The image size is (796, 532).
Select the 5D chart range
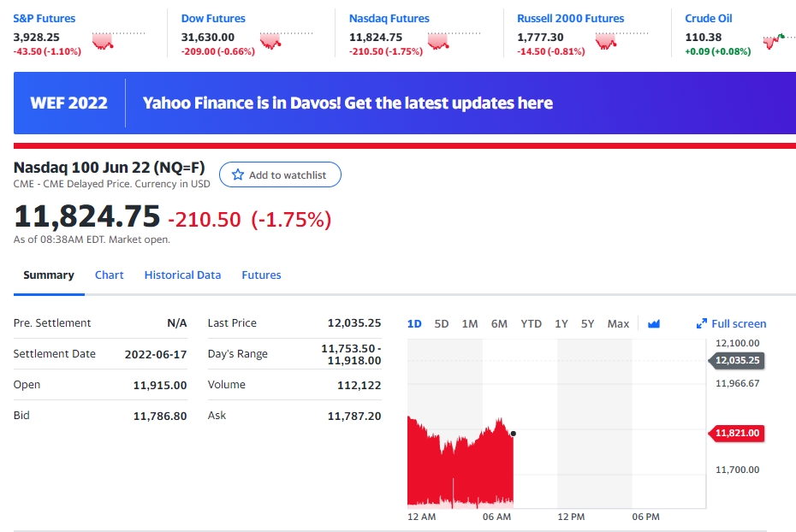point(442,323)
